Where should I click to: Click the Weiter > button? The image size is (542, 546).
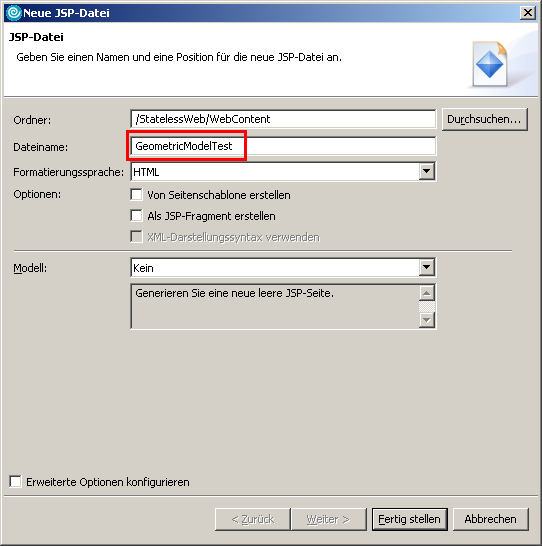328,519
